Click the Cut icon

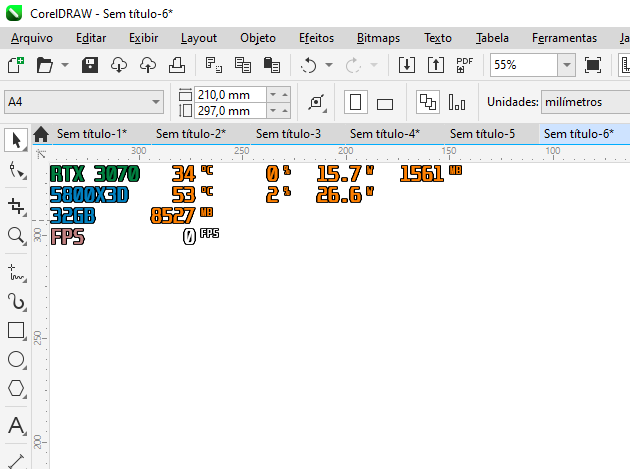pyautogui.click(x=214, y=65)
